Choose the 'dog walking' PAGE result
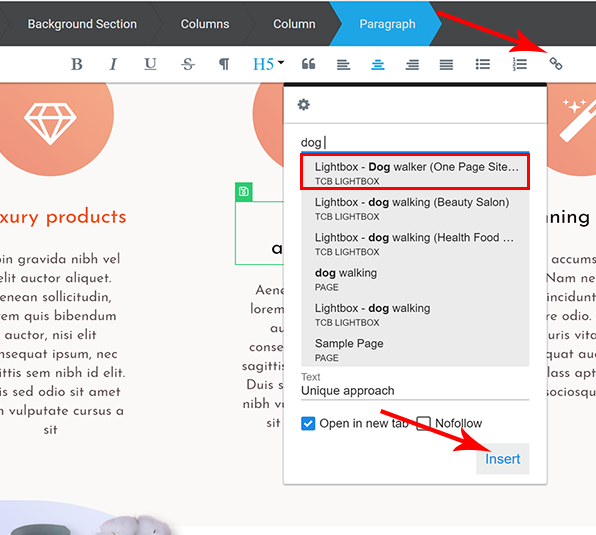This screenshot has width=596, height=535. coord(415,279)
